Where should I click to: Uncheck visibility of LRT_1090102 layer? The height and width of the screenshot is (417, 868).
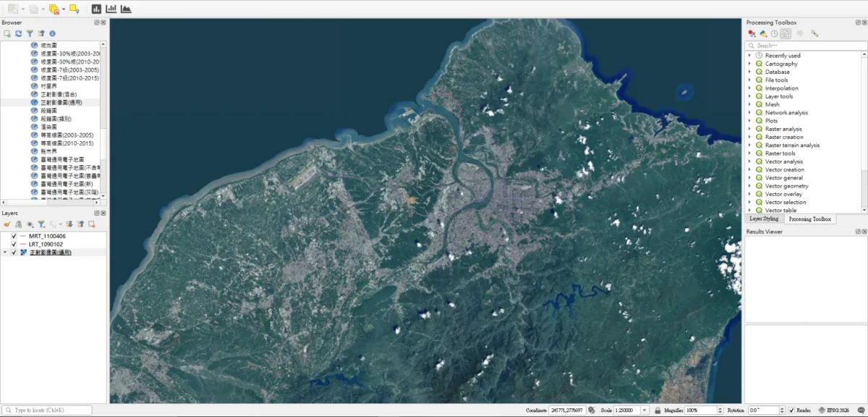click(14, 244)
